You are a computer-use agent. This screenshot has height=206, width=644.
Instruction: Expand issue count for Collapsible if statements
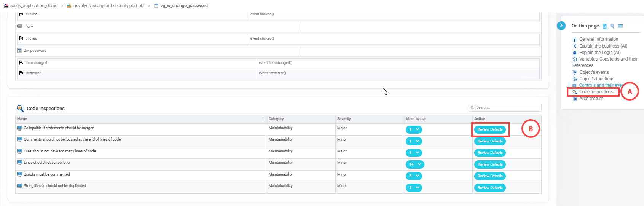414,129
